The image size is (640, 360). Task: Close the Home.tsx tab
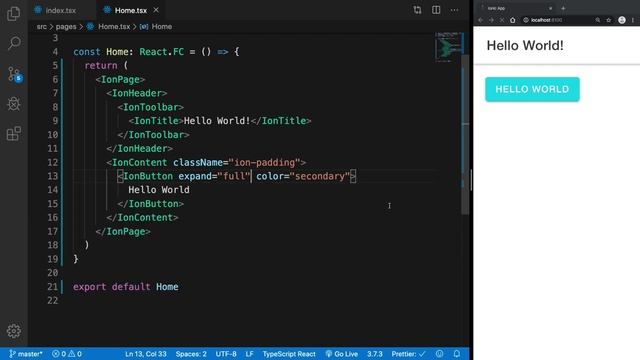point(156,10)
